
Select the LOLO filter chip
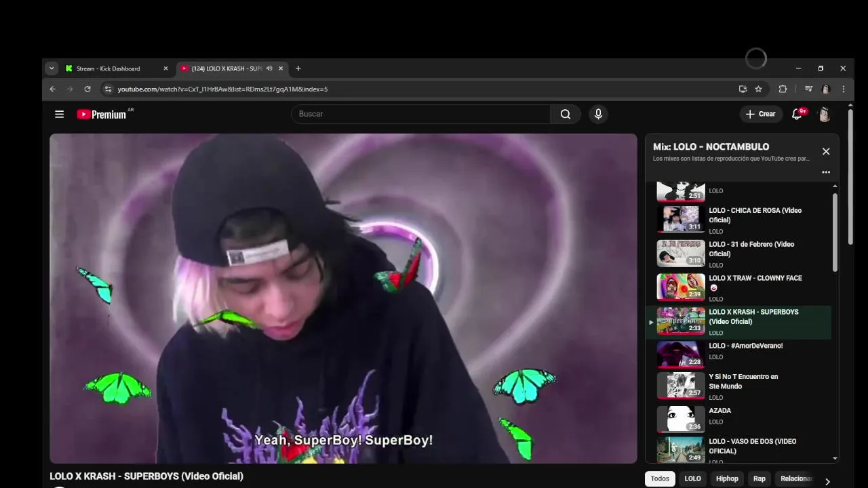[x=692, y=479]
